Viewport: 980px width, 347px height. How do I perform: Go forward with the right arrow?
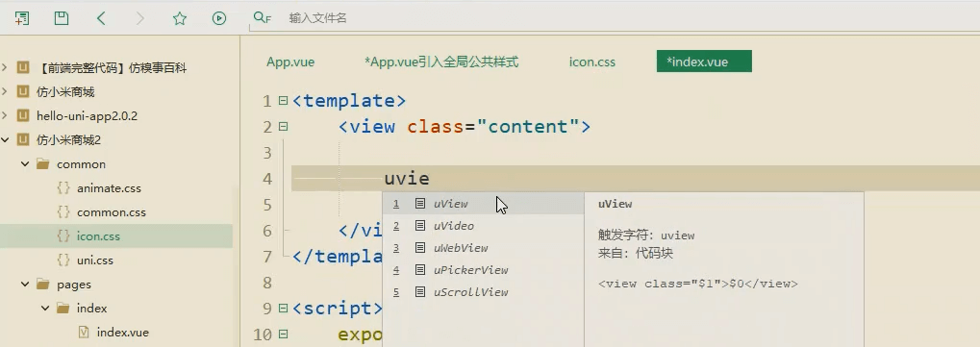[x=140, y=18]
